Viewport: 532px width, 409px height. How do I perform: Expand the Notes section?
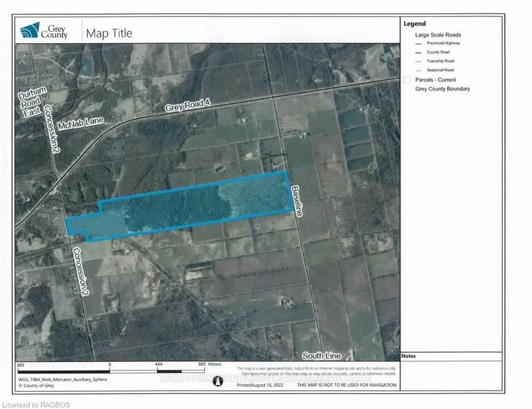click(x=409, y=356)
